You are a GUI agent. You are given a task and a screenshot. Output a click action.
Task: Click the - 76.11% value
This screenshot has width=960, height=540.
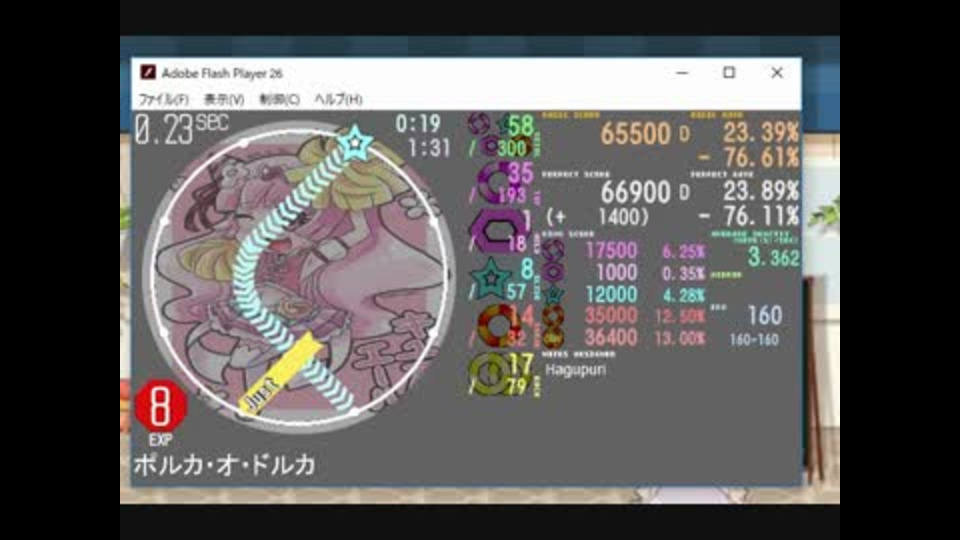(x=749, y=216)
